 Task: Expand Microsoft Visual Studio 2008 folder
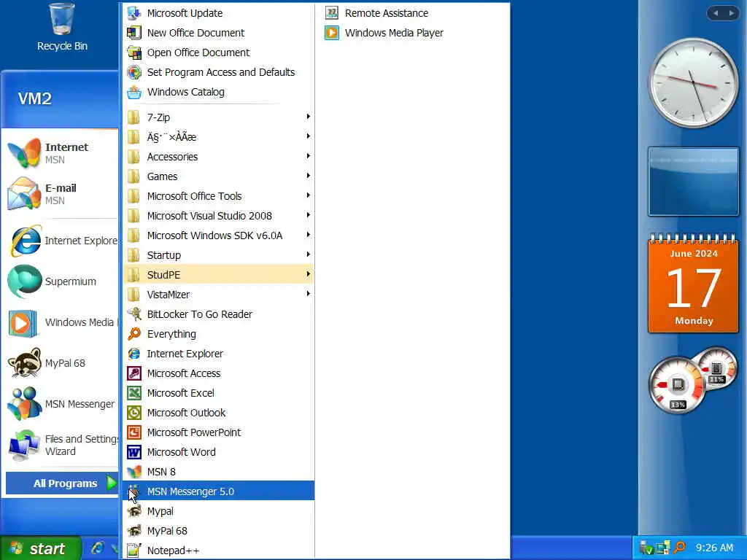click(219, 216)
